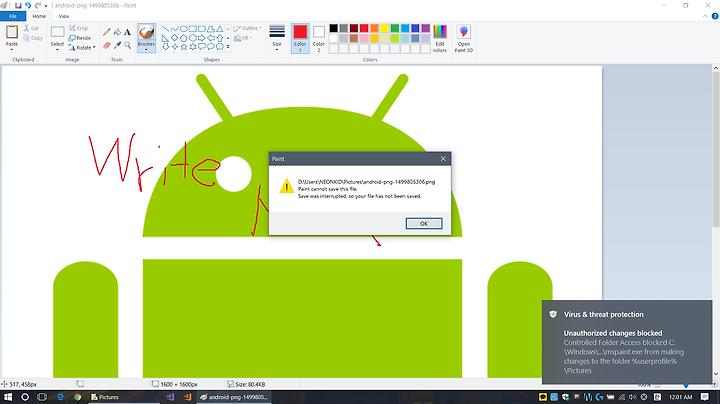Close the Paint cannot save dialog
The image size is (720, 404).
(443, 159)
